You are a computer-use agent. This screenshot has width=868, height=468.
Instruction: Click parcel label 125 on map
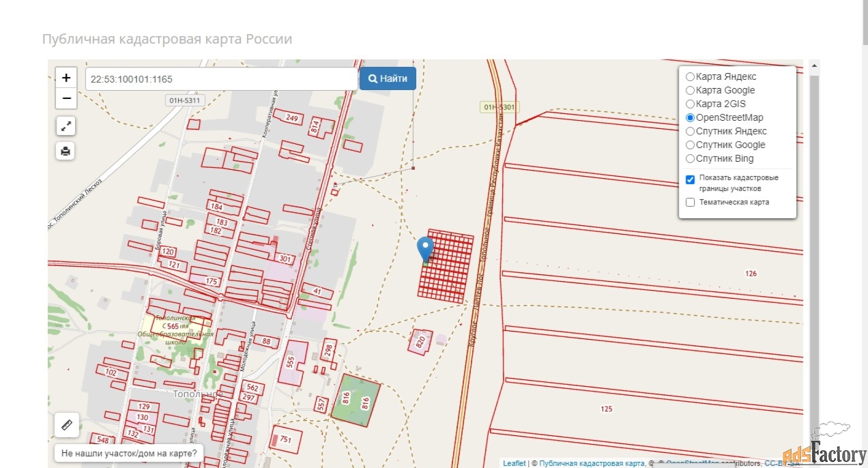click(606, 409)
